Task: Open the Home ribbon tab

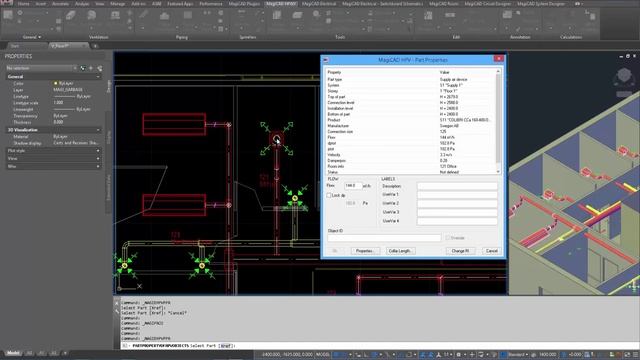Action: (x=23, y=4)
